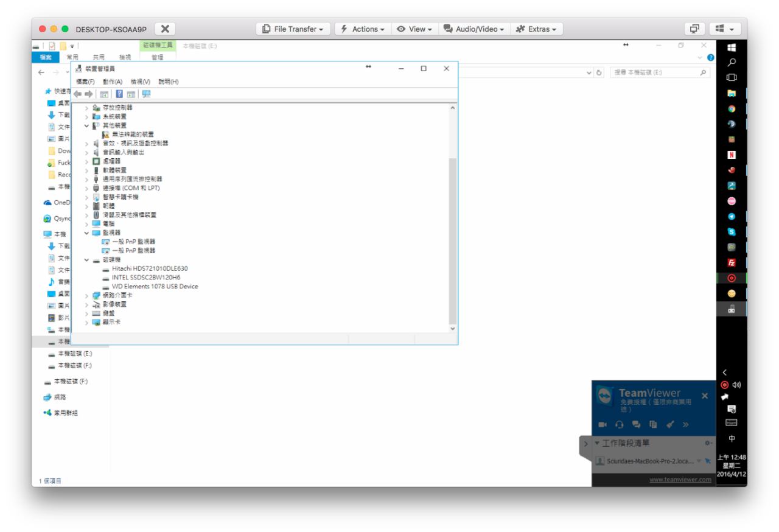Open www.teamviewer.com link

(x=680, y=479)
